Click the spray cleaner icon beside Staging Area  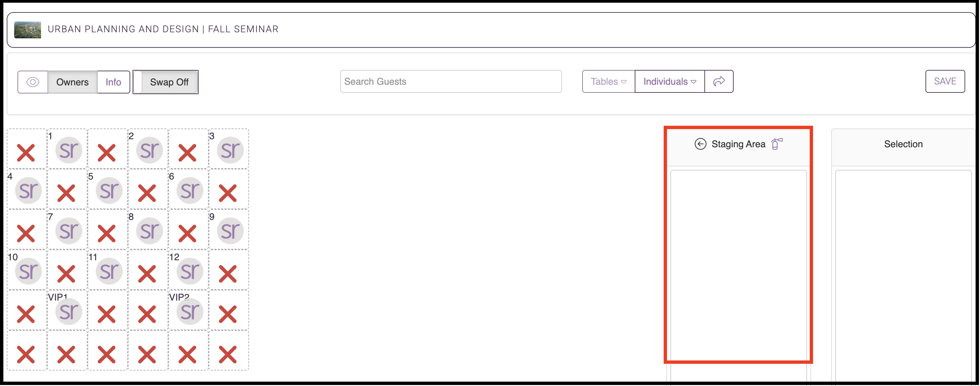[x=776, y=144]
